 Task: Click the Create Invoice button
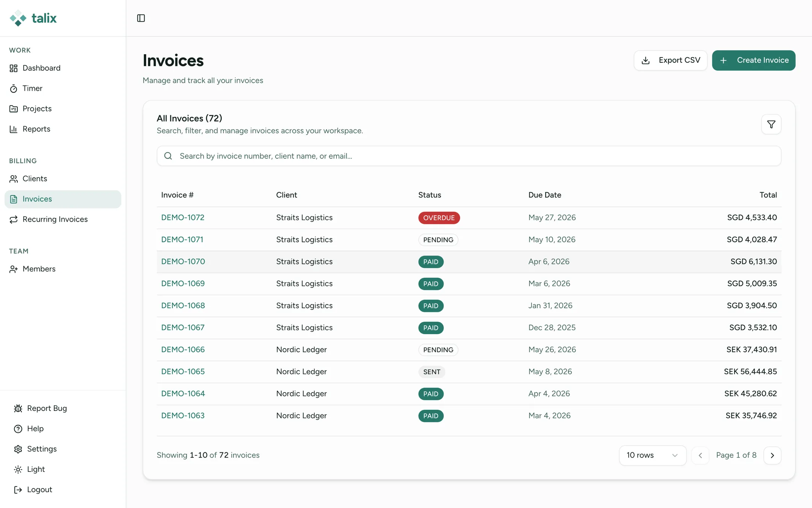[753, 60]
